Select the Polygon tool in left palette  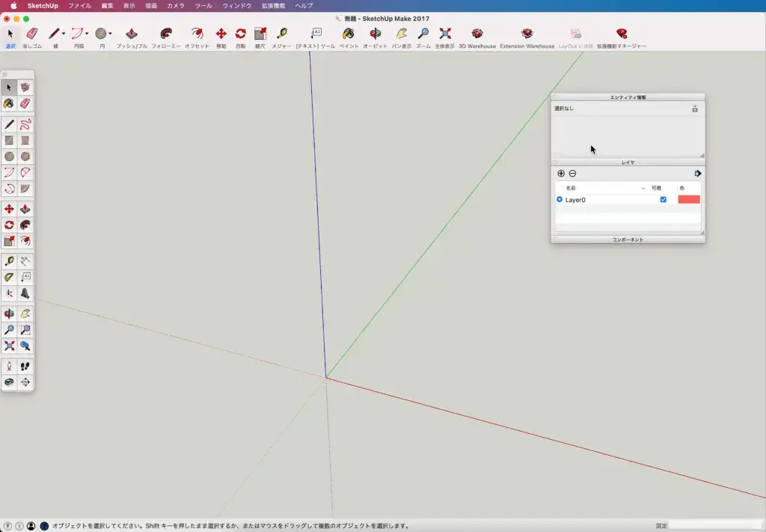point(25,156)
